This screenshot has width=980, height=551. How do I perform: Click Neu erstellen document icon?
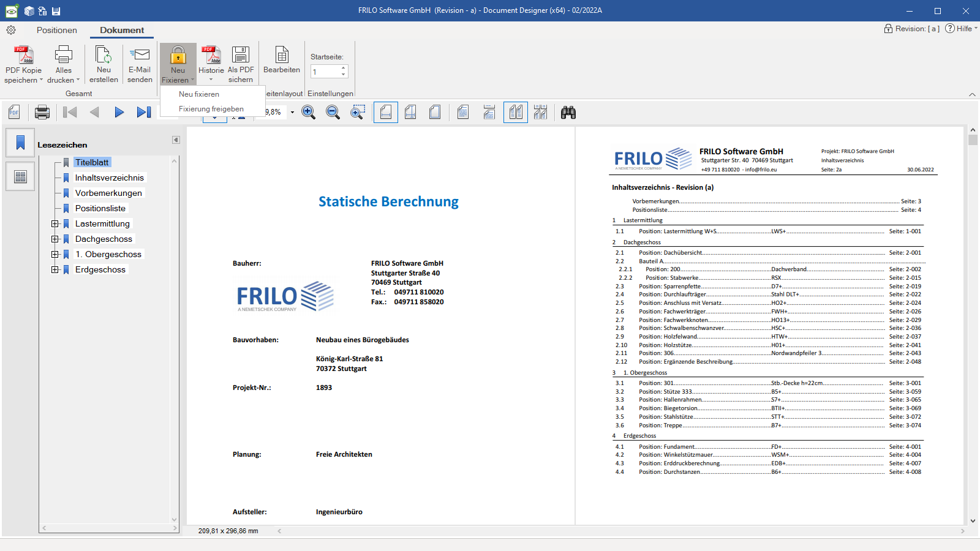coord(104,55)
